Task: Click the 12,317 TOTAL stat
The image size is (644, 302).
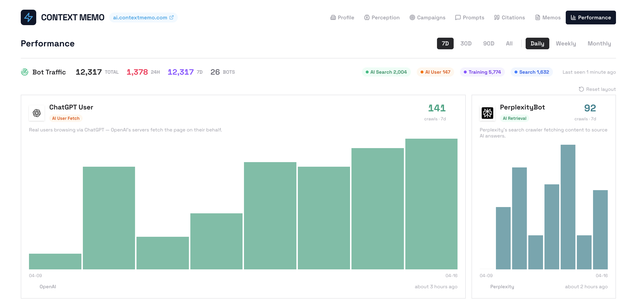Action: click(97, 72)
